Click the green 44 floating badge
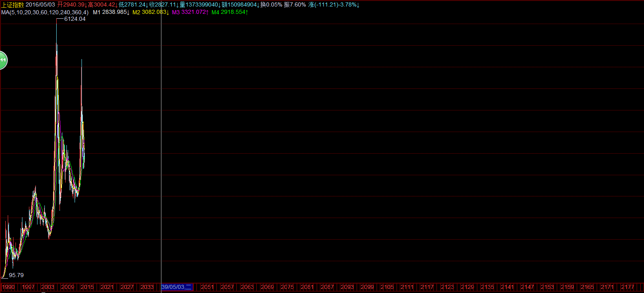 click(x=3, y=60)
